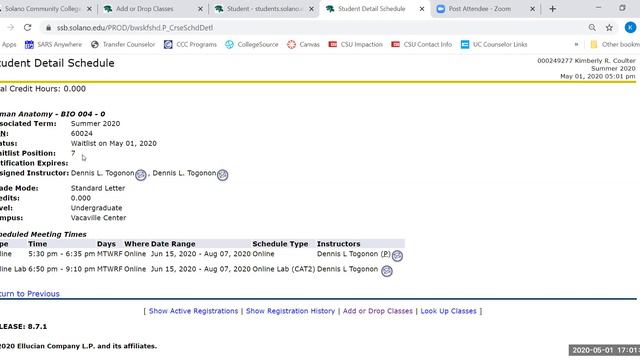Close the Post Attendee - Zoom tab
This screenshot has width=640, height=360.
[532, 9]
